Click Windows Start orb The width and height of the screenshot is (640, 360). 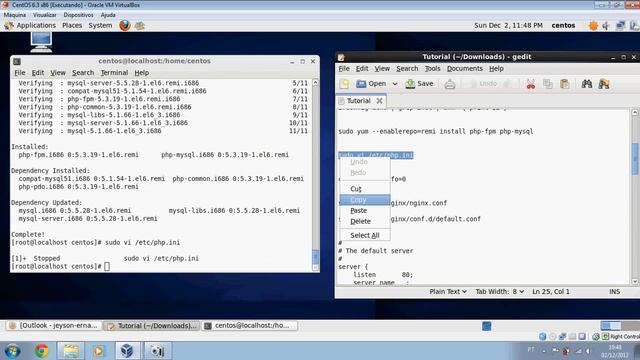[x=13, y=351]
